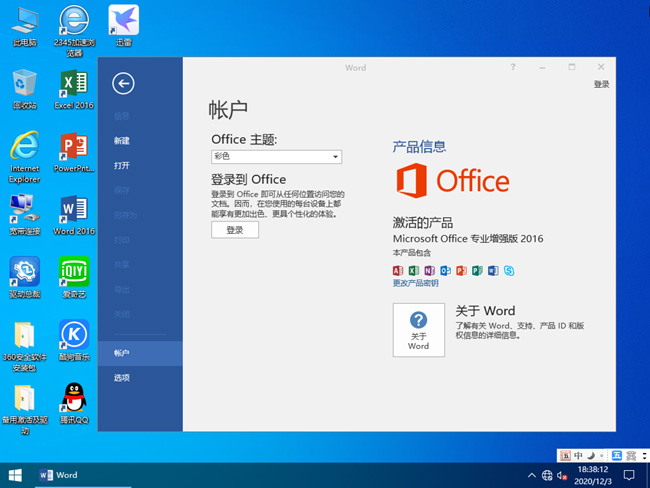Select the Word 2016 desktop shortcut
This screenshot has height=488, width=650.
coord(74,215)
